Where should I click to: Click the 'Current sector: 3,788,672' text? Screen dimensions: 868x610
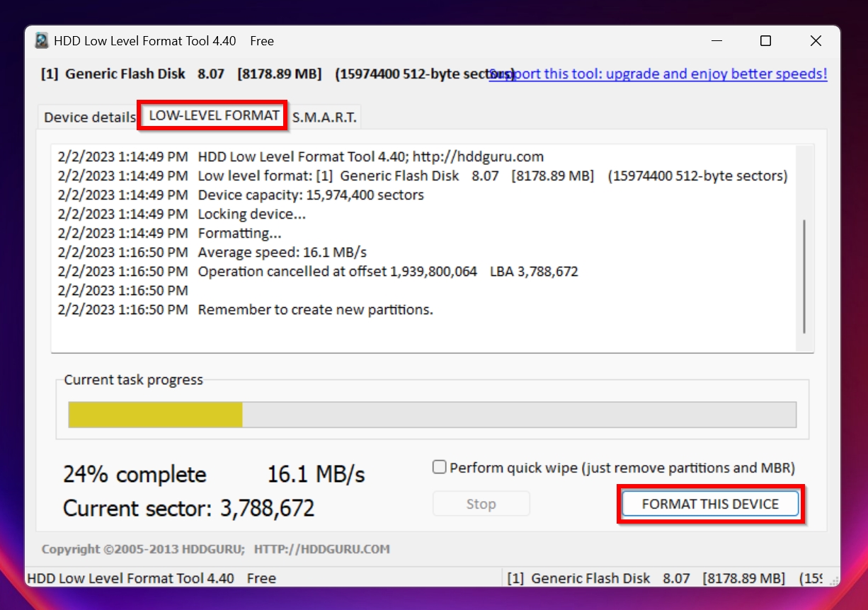(x=188, y=508)
